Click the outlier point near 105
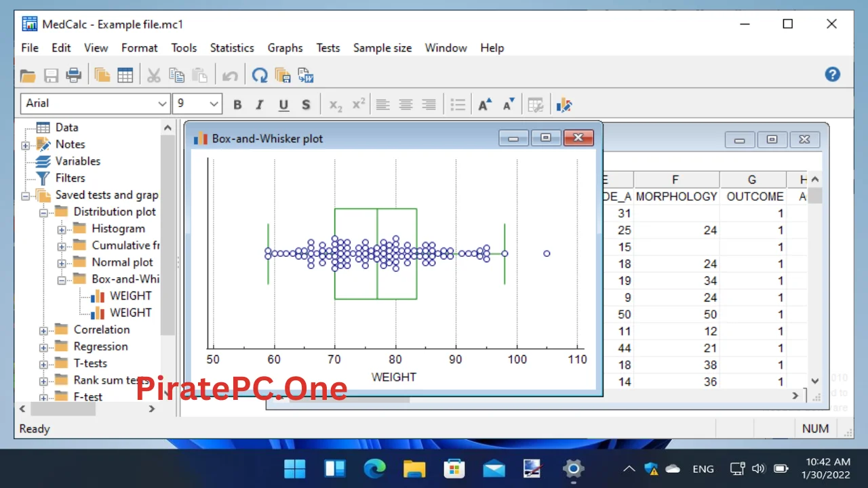The height and width of the screenshot is (488, 868). [547, 253]
